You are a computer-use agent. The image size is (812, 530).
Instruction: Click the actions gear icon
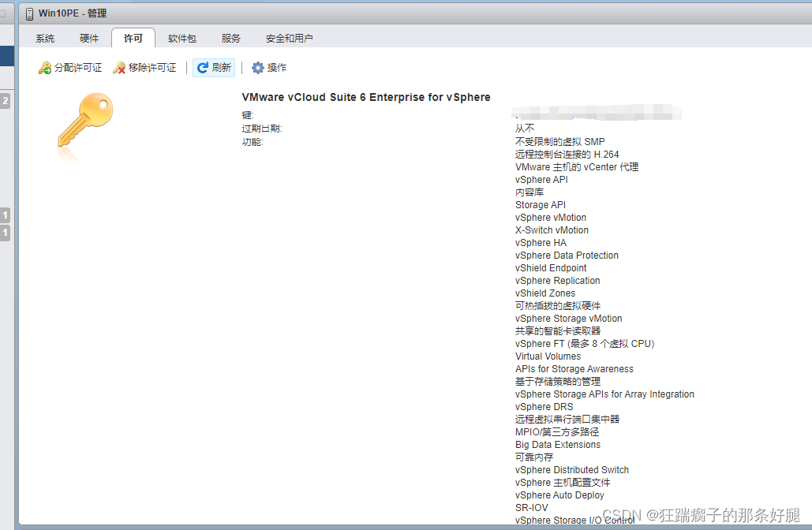pos(258,68)
